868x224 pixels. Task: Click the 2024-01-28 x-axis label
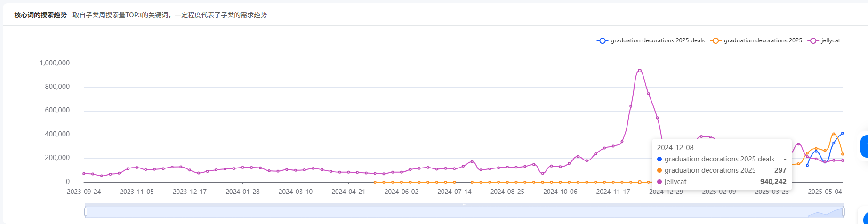click(x=242, y=192)
